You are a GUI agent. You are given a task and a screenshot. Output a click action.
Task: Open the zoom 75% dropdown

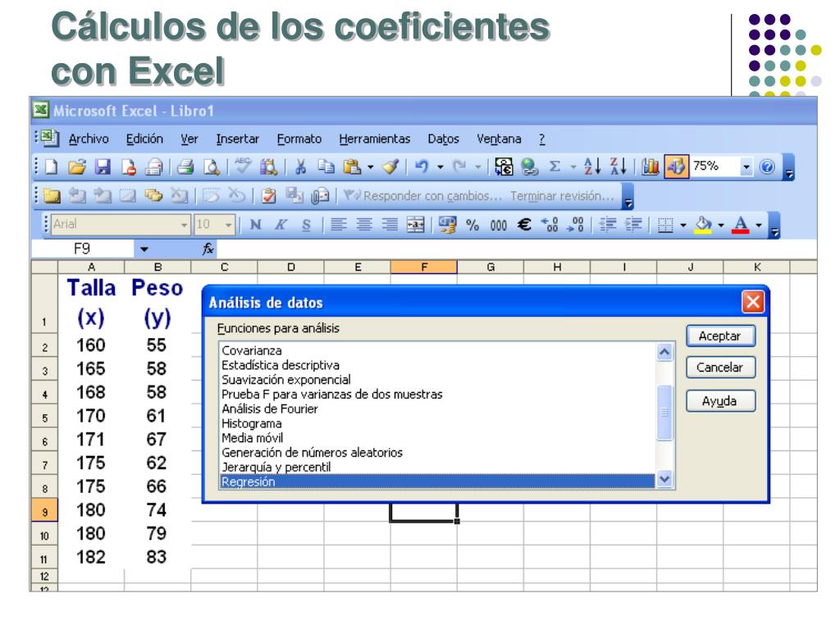[746, 167]
